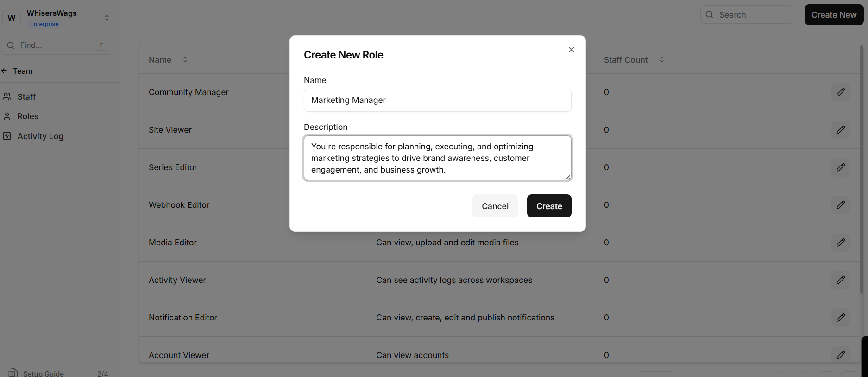The height and width of the screenshot is (377, 868).
Task: Click the pencil edit icon for Community Manager
Action: point(840,92)
